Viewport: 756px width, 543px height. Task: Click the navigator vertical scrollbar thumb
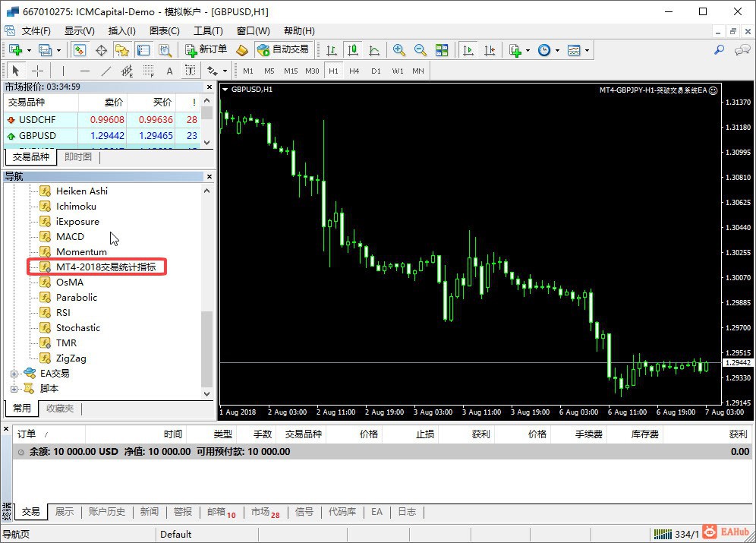click(207, 349)
